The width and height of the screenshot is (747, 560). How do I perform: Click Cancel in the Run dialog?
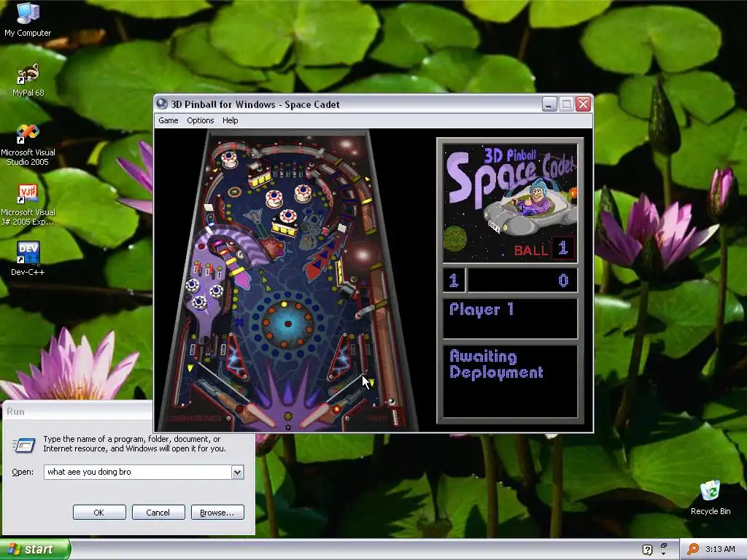[x=158, y=513]
